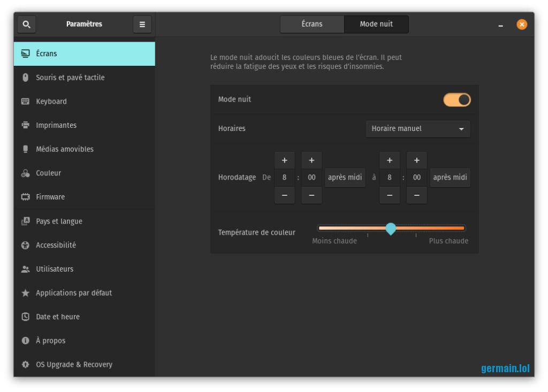Open Keyboard settings label in sidebar
This screenshot has width=548, height=392.
(51, 101)
